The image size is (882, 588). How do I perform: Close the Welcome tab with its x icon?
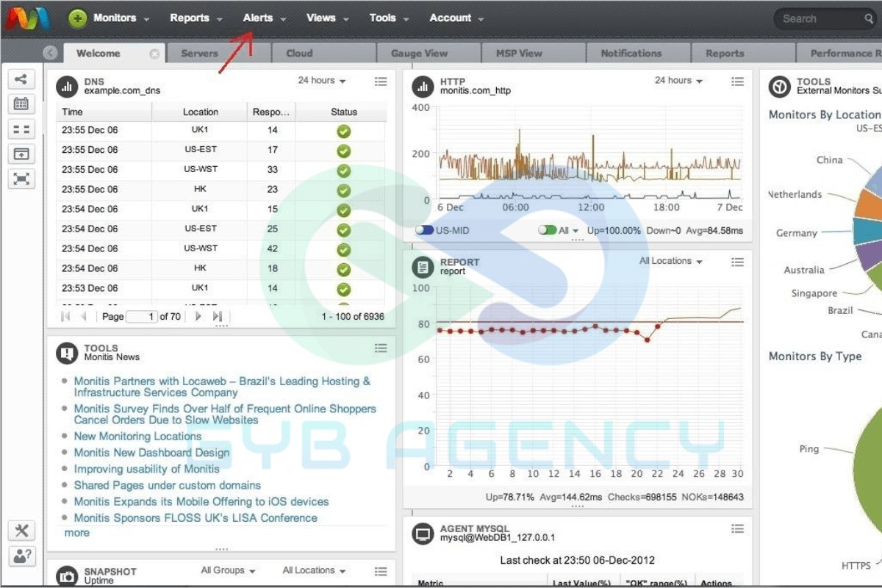point(154,54)
